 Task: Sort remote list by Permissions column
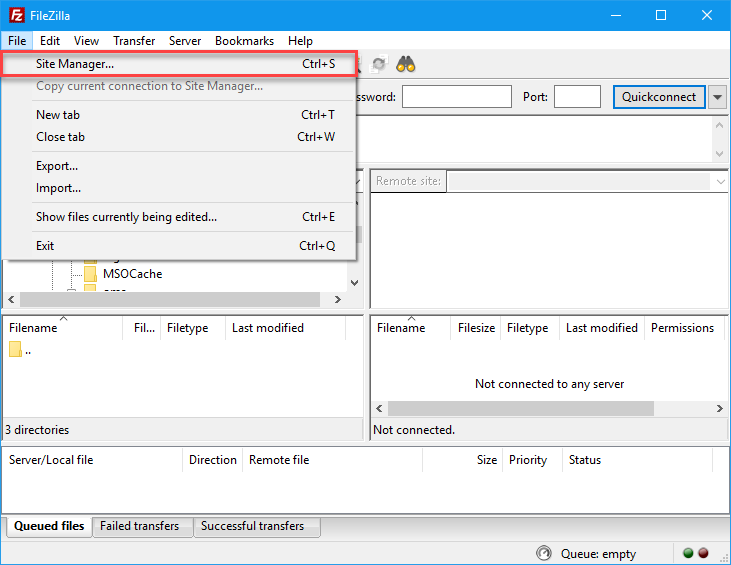pyautogui.click(x=682, y=328)
